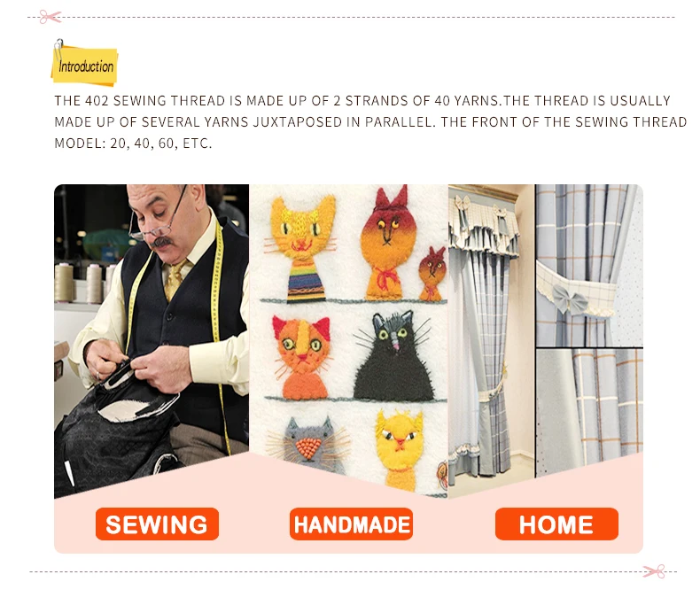Click the yellow cat at bottom of embroidery
The image size is (700, 590).
(x=399, y=448)
